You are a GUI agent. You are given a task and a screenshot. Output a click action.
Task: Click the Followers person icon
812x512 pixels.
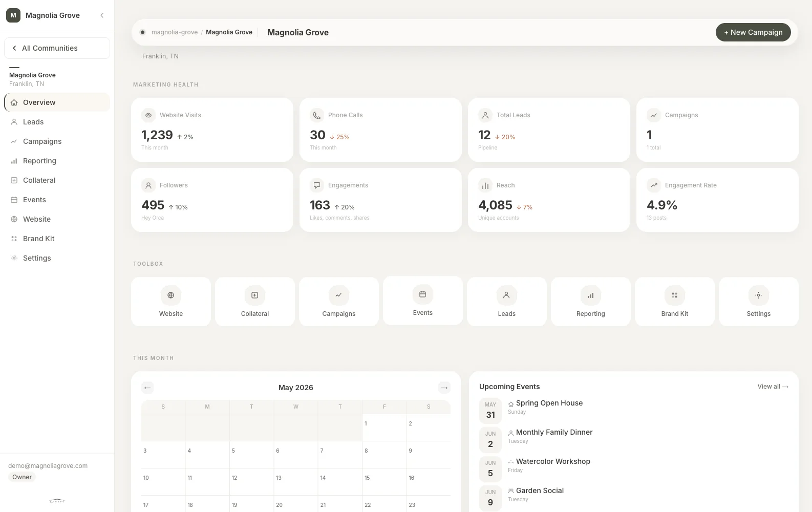pos(148,185)
